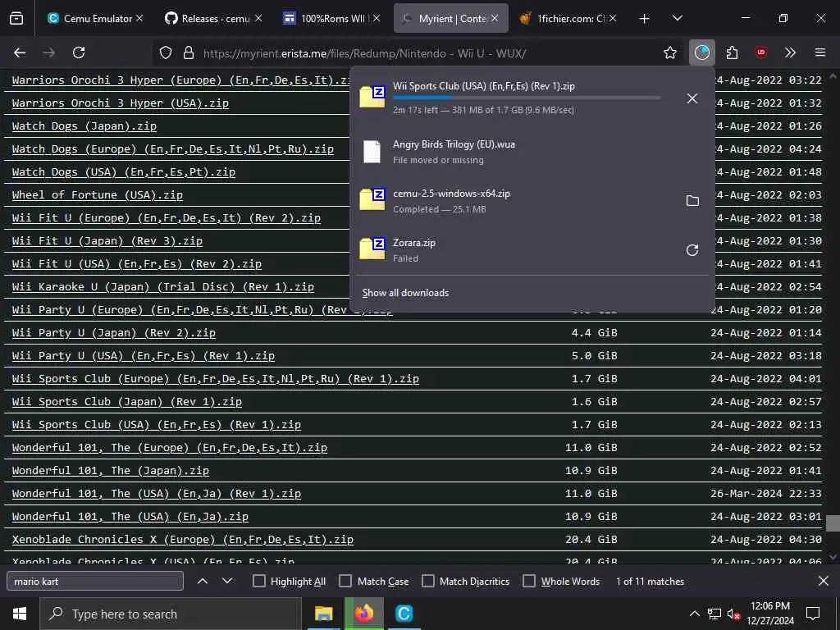840x630 pixels.
Task: Open site security padlock info
Action: pos(189,52)
